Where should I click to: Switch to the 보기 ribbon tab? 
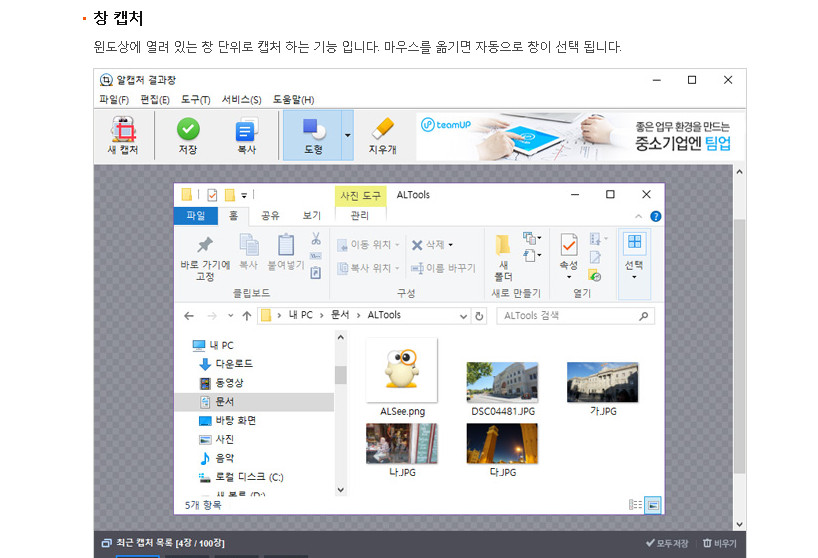pos(311,215)
